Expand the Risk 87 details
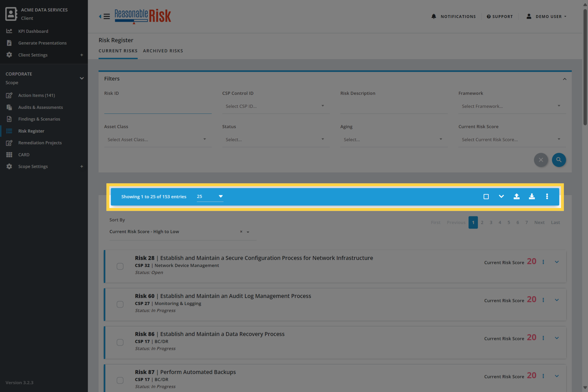The height and width of the screenshot is (392, 588). [x=557, y=376]
